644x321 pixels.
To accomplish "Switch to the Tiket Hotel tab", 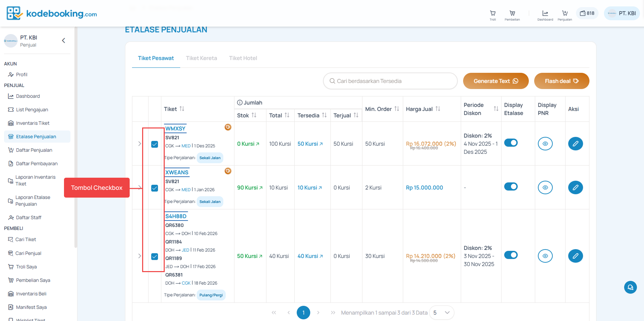I will (243, 58).
